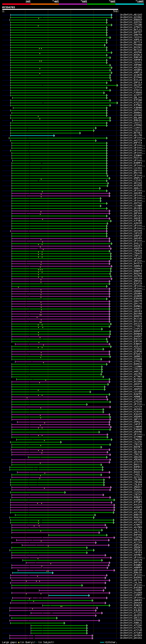Open hit UniRef100_B6TLK1
Screen dimensions: 146x644
[x=131, y=30]
